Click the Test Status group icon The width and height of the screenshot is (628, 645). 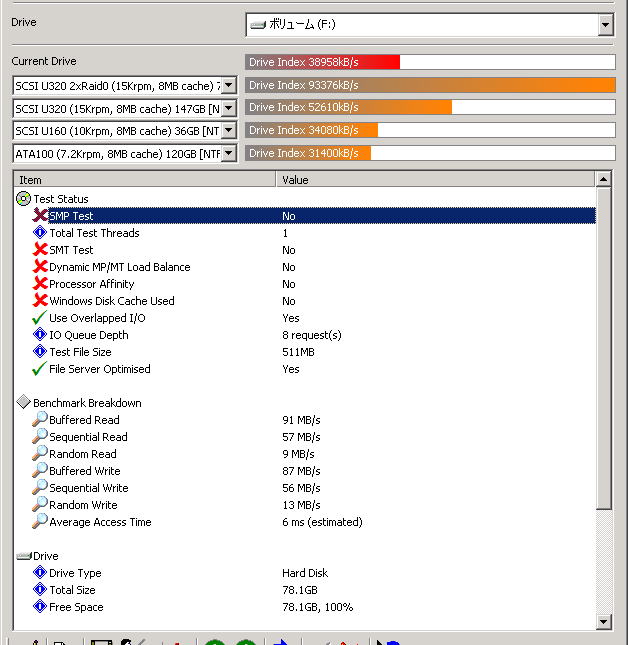(24, 199)
